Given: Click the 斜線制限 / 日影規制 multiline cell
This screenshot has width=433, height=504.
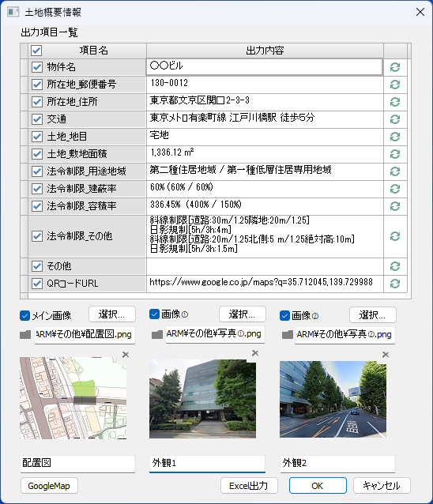Looking at the screenshot, I should pos(265,236).
